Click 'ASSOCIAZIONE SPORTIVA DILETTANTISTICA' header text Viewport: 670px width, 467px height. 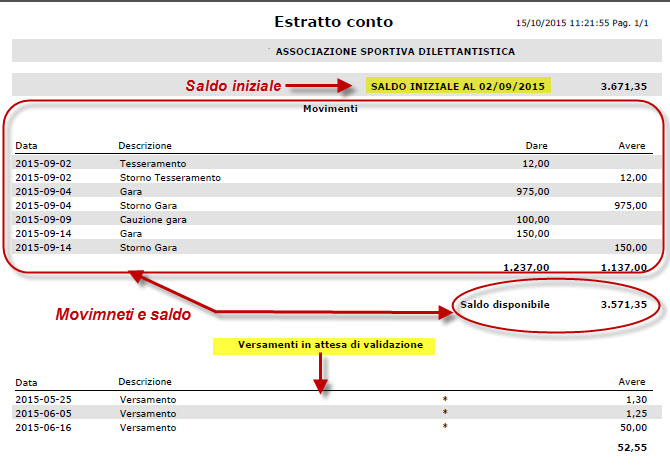click(x=395, y=52)
